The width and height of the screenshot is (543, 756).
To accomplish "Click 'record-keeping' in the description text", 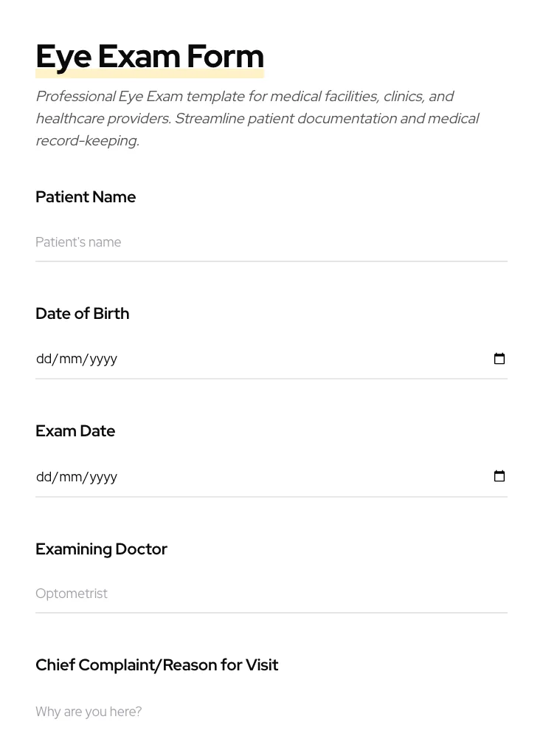I will coord(86,141).
